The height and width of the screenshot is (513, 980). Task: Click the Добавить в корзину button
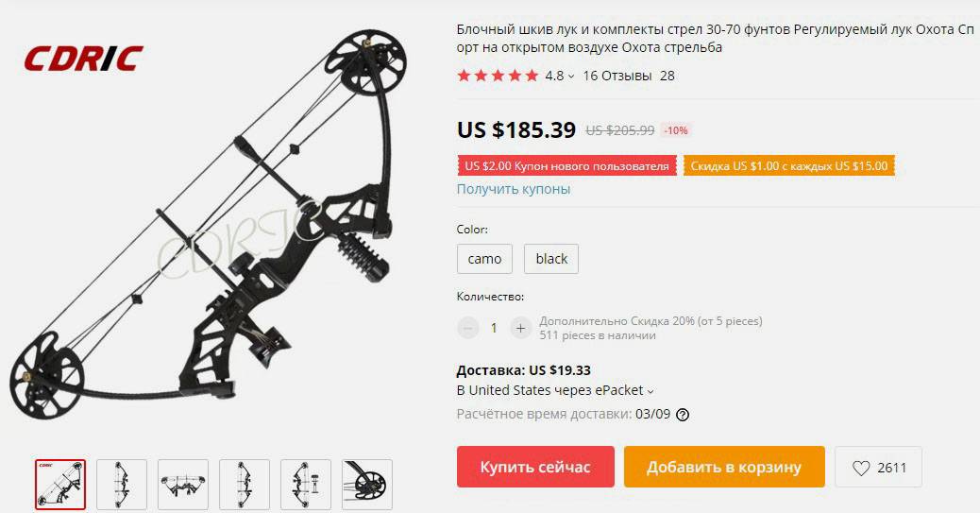pyautogui.click(x=724, y=467)
